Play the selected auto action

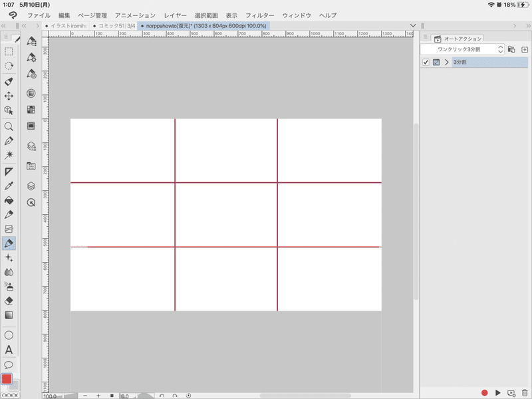497,393
